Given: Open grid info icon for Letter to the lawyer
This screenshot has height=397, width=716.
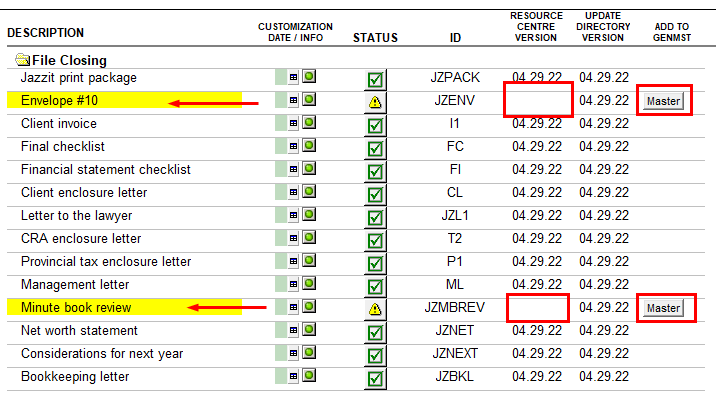Looking at the screenshot, I should (293, 215).
